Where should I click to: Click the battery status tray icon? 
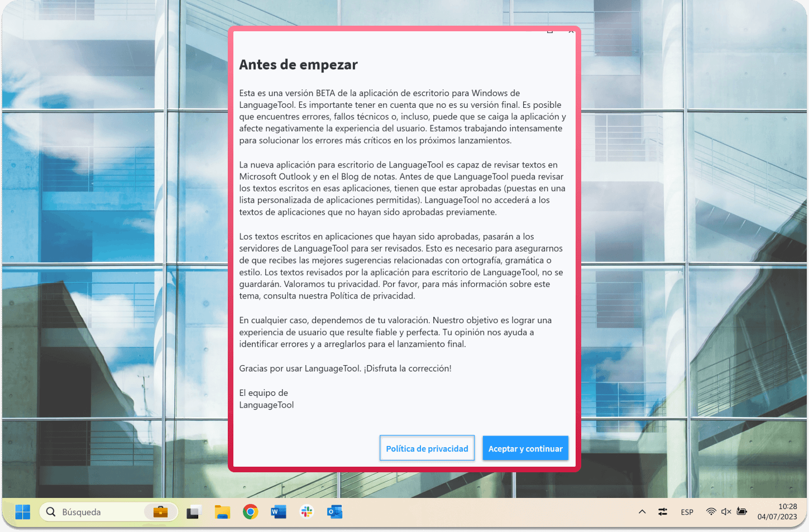tap(742, 512)
